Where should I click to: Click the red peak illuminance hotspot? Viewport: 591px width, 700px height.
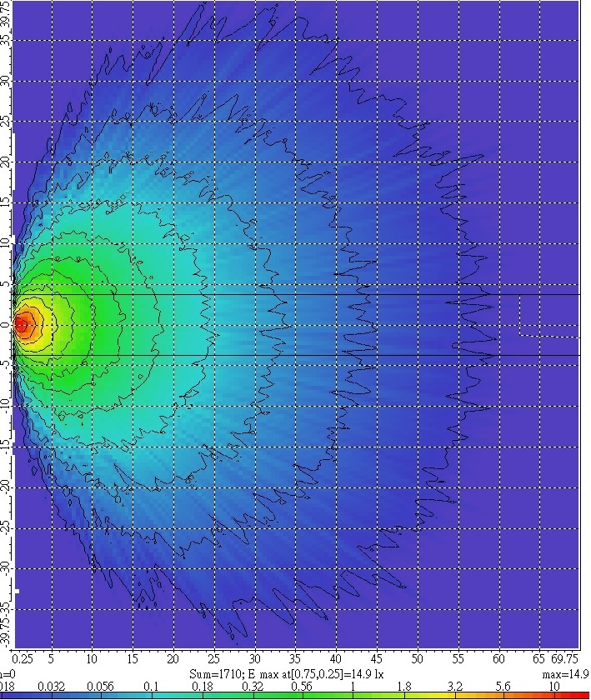click(x=21, y=324)
